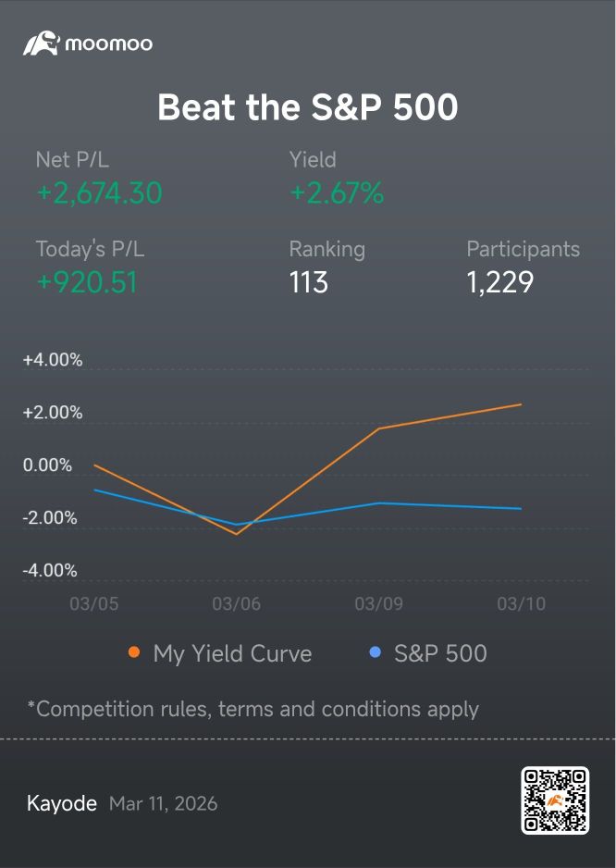This screenshot has height=868, width=616.
Task: Click the 03/10 date axis label
Action: (x=522, y=603)
